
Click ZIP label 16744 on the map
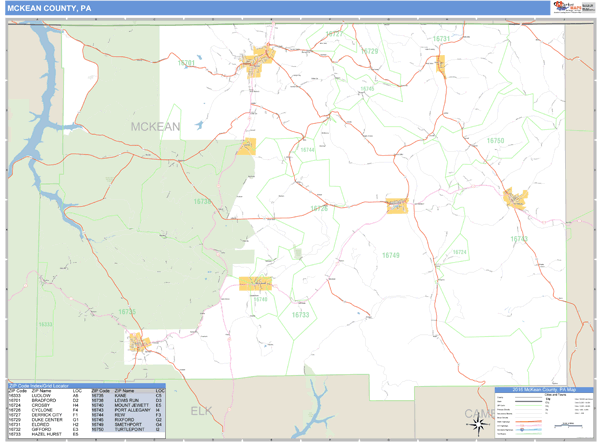click(x=307, y=150)
